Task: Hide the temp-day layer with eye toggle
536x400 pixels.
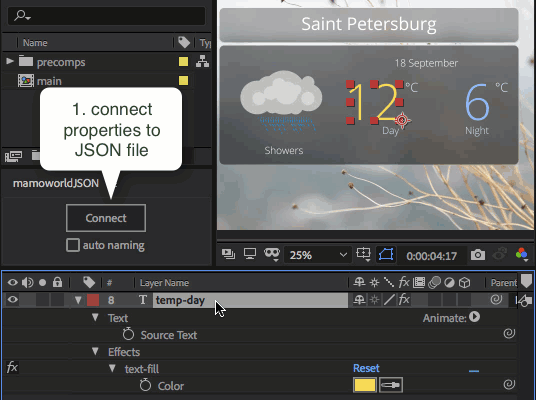Action: point(13,299)
